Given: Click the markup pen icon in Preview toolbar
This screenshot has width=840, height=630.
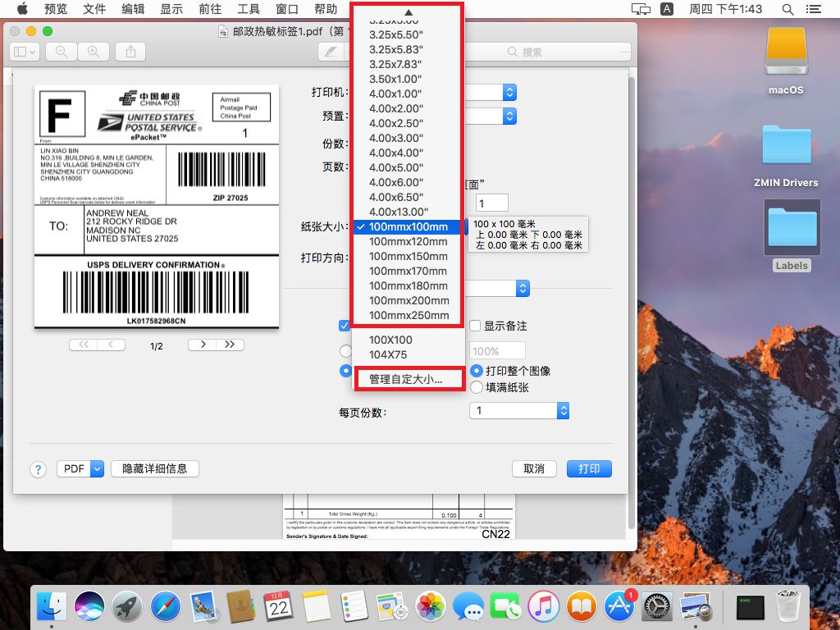Looking at the screenshot, I should [x=331, y=52].
